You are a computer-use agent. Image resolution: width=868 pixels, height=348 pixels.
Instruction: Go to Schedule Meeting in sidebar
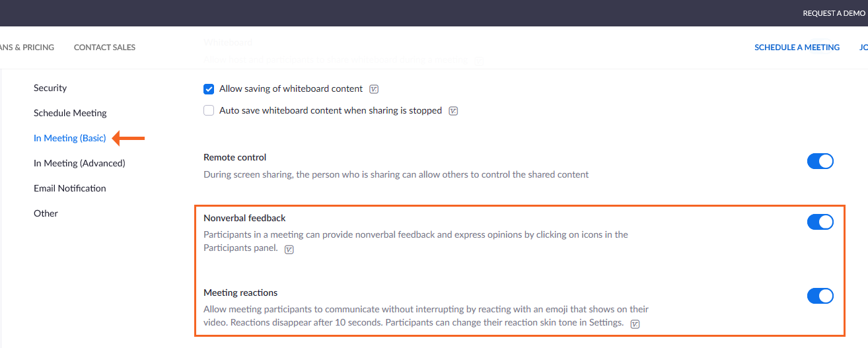[70, 113]
